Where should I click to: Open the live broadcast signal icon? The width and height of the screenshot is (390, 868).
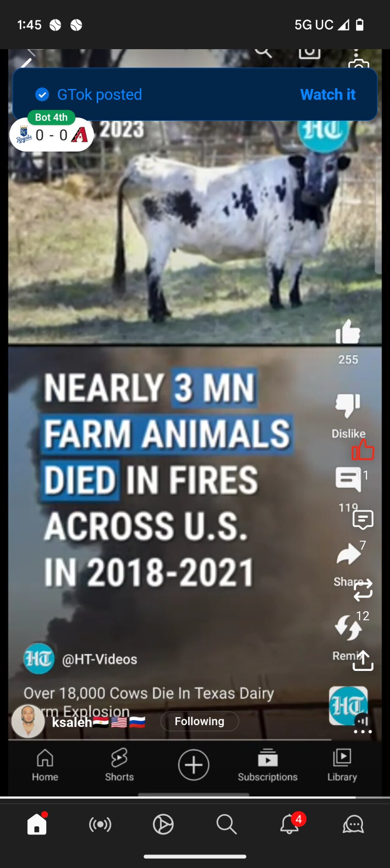[100, 824]
